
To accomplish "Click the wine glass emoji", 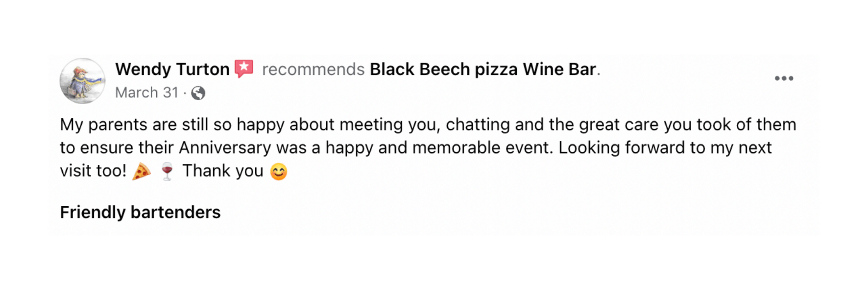I will pyautogui.click(x=167, y=172).
